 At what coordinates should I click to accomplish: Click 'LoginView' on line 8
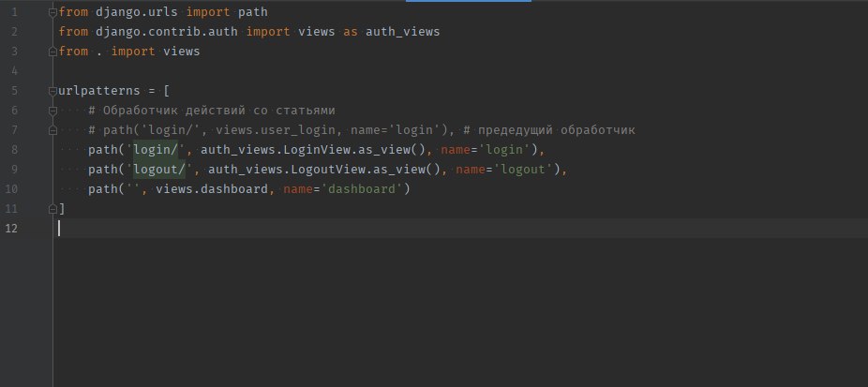coord(317,150)
